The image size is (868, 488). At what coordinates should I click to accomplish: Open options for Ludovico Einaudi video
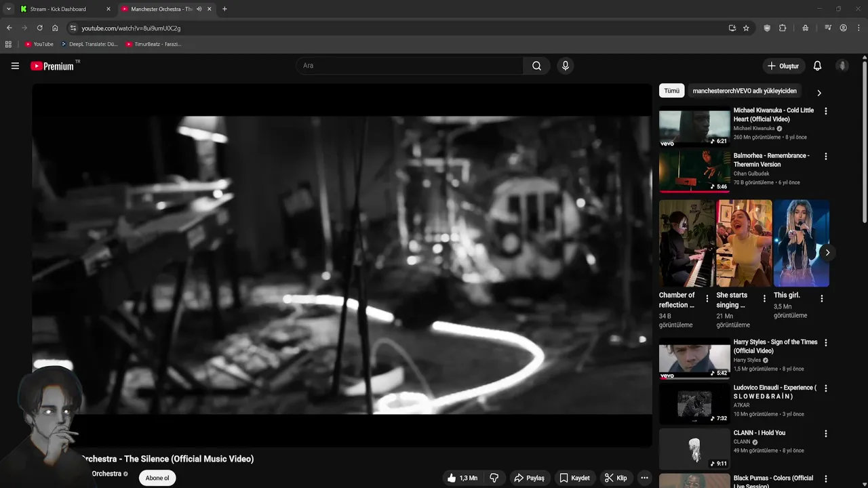coord(825,388)
